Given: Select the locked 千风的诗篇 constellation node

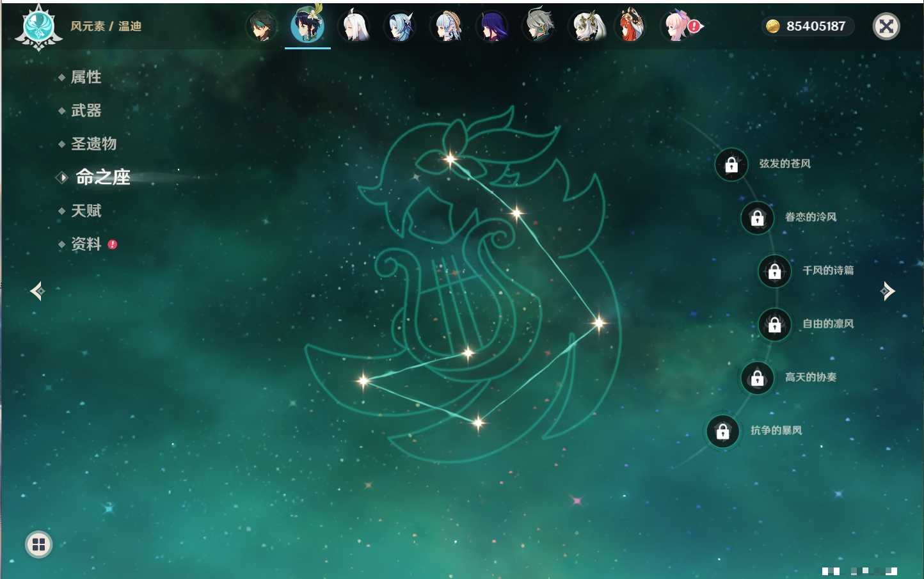Looking at the screenshot, I should [x=774, y=271].
